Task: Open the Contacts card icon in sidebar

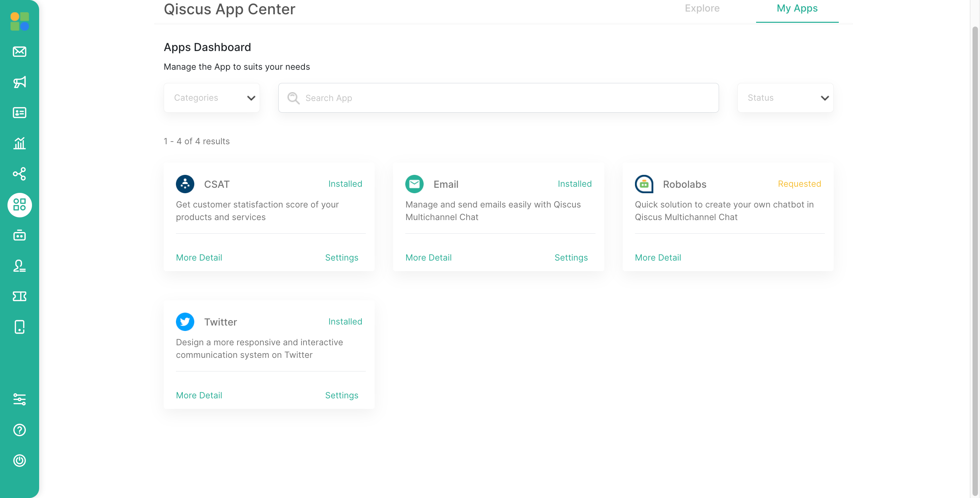Action: click(x=19, y=113)
